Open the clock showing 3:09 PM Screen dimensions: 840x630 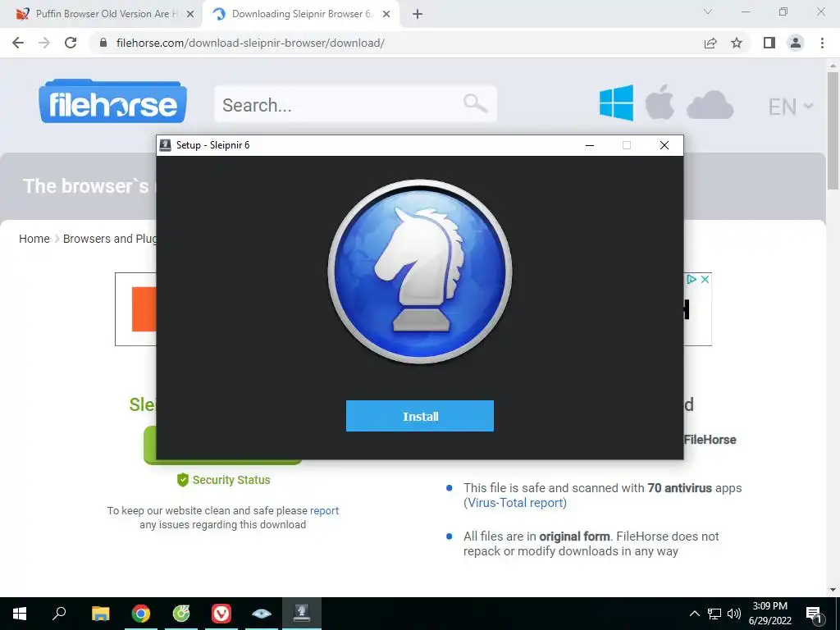tap(769, 614)
